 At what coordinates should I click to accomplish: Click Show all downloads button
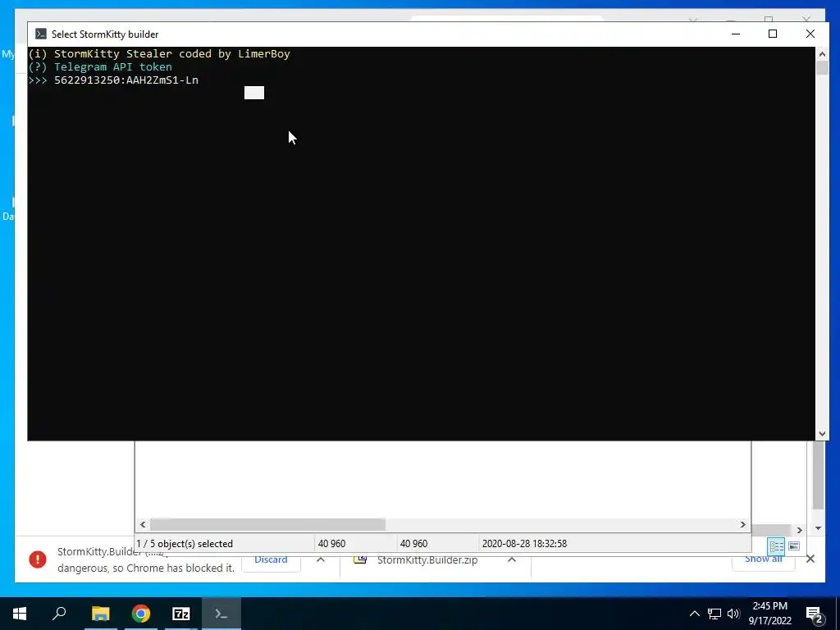point(763,559)
